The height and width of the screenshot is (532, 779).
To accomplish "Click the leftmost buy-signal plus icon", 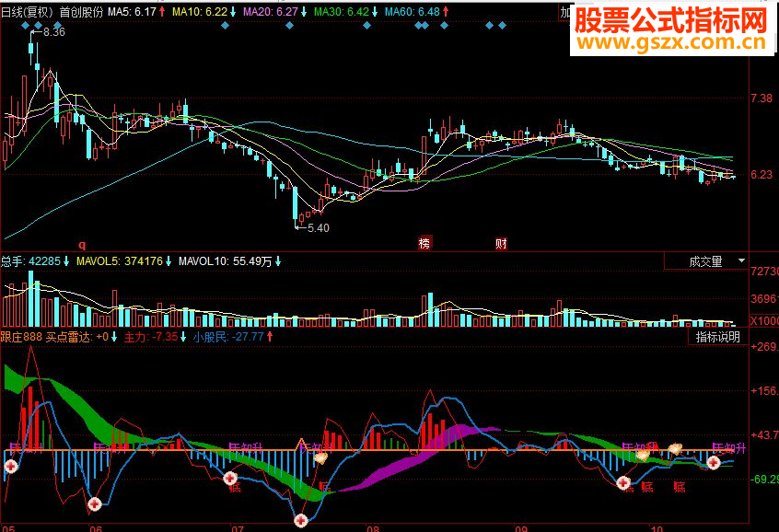I will point(11,466).
